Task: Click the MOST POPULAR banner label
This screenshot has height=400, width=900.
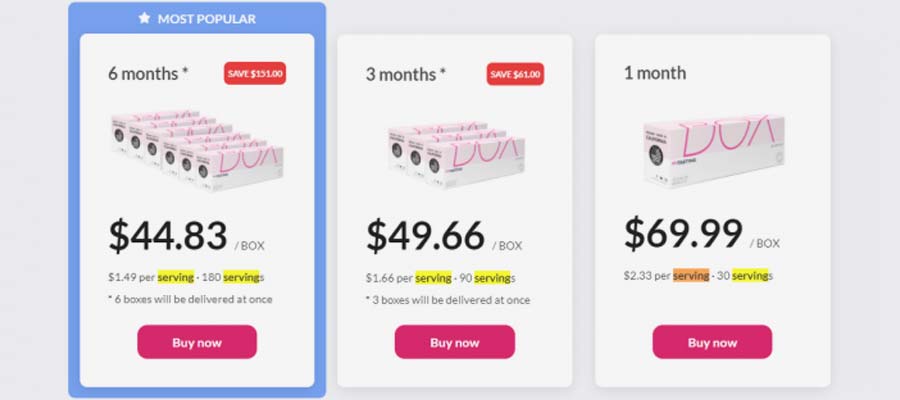Action: [x=207, y=19]
